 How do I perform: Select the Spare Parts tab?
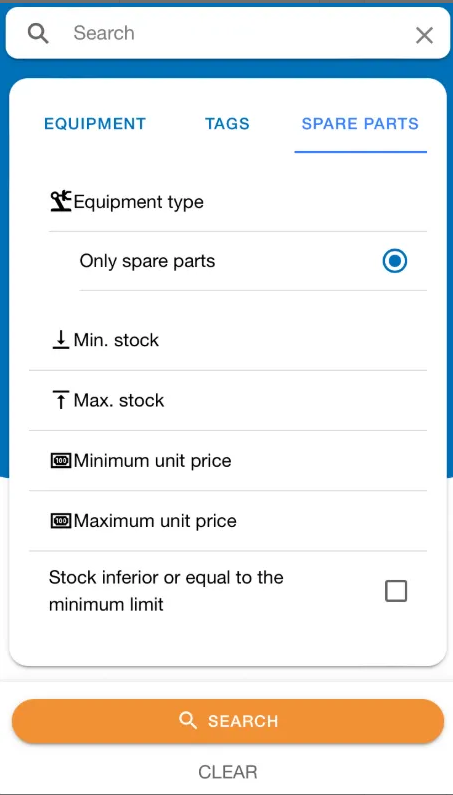[x=360, y=124]
